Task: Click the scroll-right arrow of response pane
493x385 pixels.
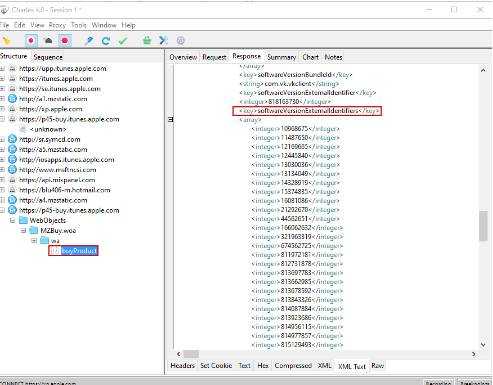Action: click(473, 354)
